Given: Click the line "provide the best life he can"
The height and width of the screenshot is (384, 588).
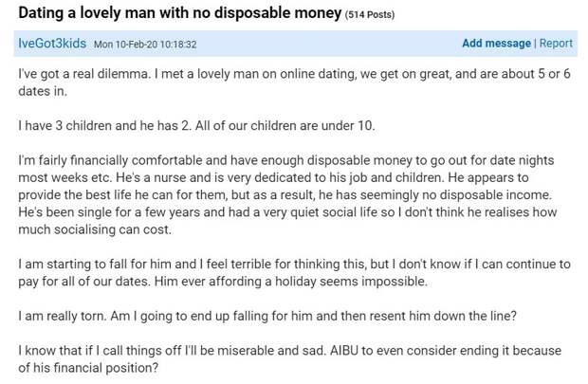Looking at the screenshot, I should point(285,194).
